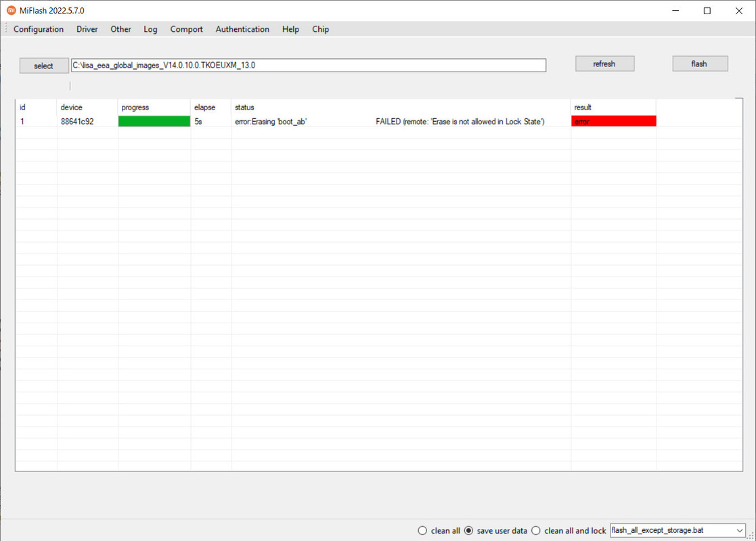Click the select folder button
The height and width of the screenshot is (541, 756).
click(x=44, y=66)
